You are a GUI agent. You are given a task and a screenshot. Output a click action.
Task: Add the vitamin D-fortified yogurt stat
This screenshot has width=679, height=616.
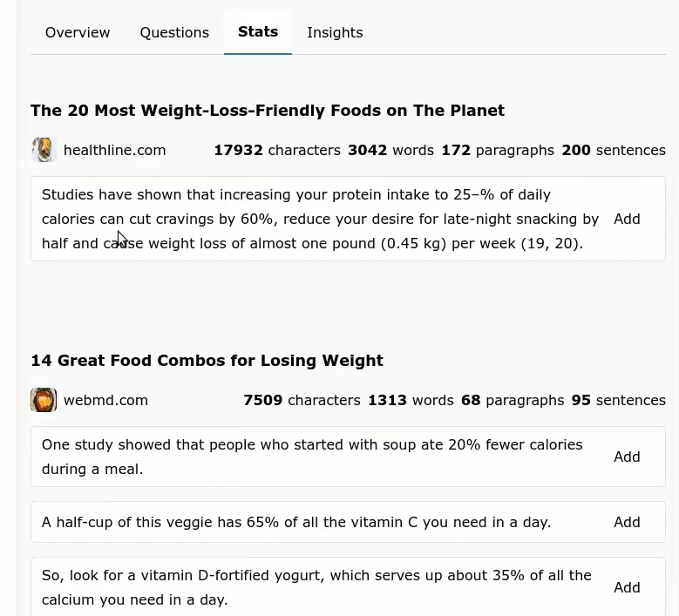627,587
